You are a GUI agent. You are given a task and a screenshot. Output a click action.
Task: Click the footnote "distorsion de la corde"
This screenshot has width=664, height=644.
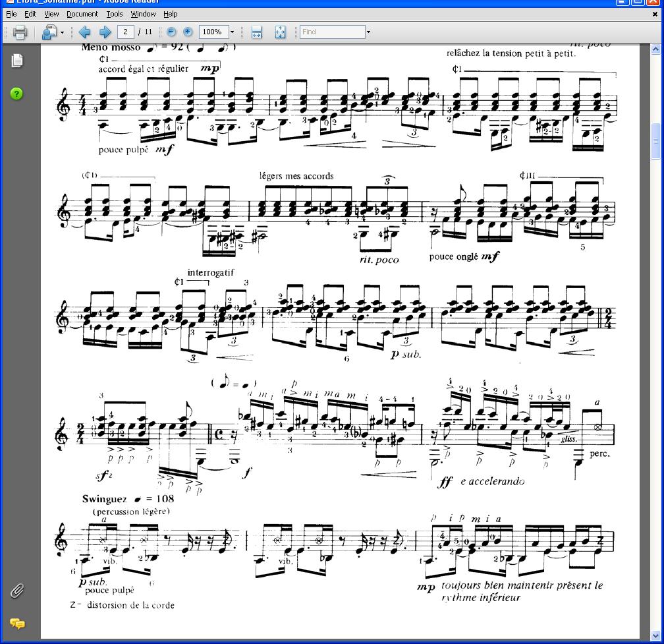pyautogui.click(x=131, y=605)
